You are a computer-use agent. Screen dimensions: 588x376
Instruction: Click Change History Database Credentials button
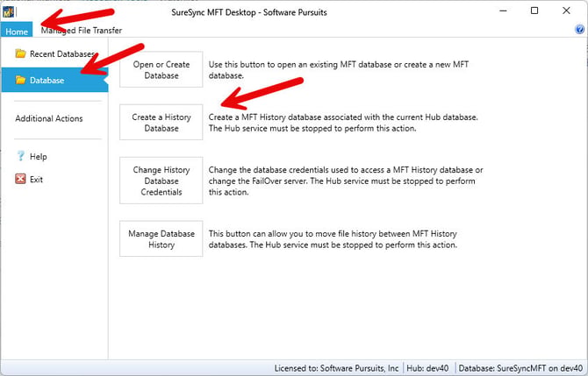pos(161,181)
